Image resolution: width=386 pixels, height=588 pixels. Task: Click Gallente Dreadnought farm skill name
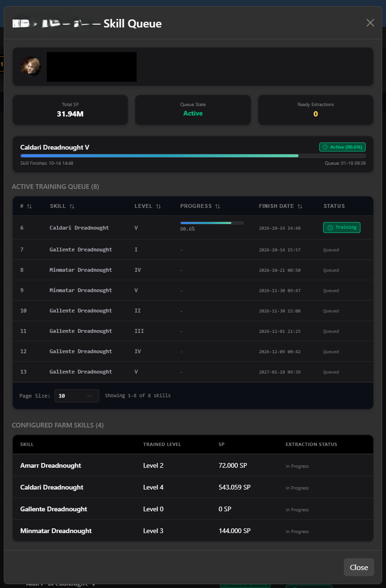pos(53,509)
